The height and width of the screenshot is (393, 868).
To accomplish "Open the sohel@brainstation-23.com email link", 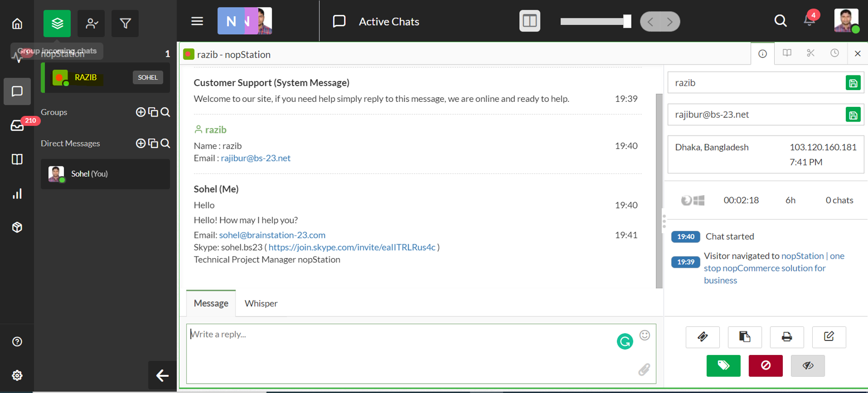I will (x=272, y=235).
